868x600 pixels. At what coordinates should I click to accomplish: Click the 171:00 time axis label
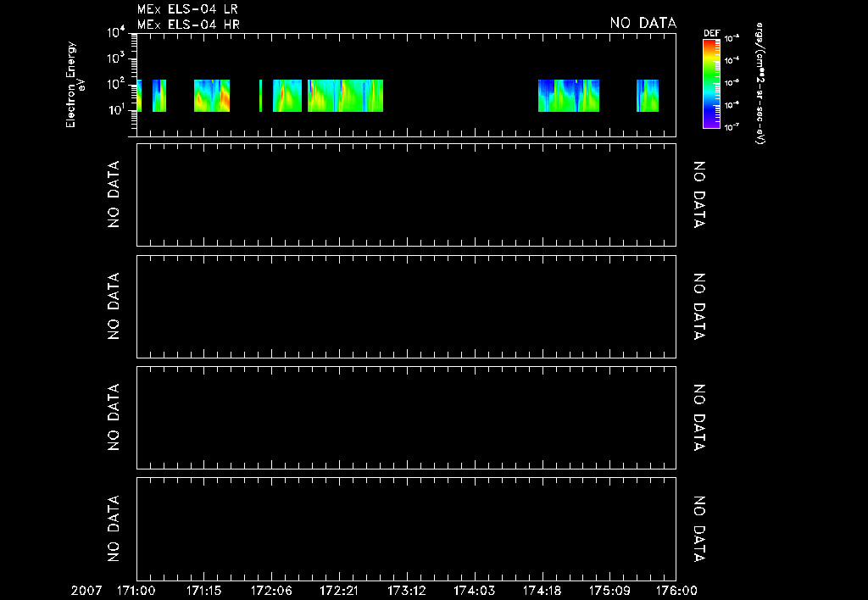136,591
